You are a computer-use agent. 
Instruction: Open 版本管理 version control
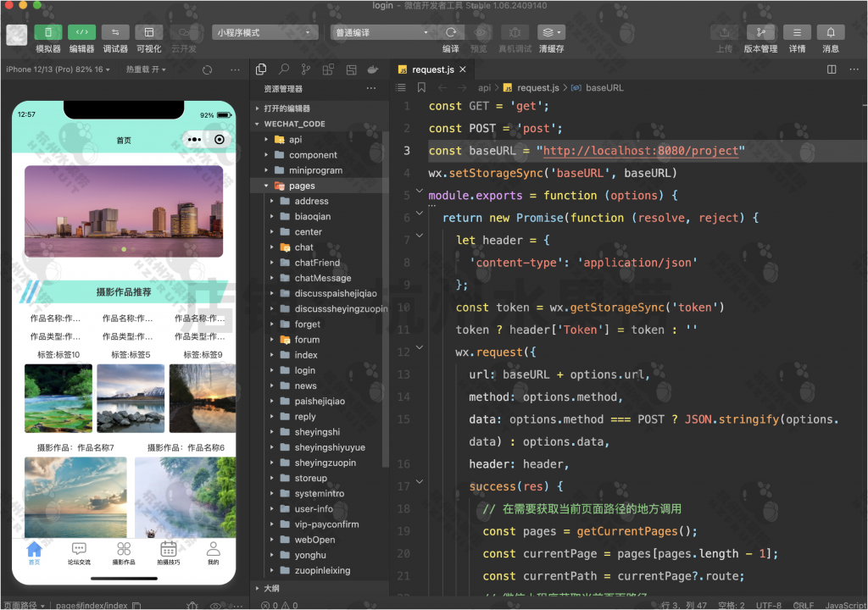point(760,33)
